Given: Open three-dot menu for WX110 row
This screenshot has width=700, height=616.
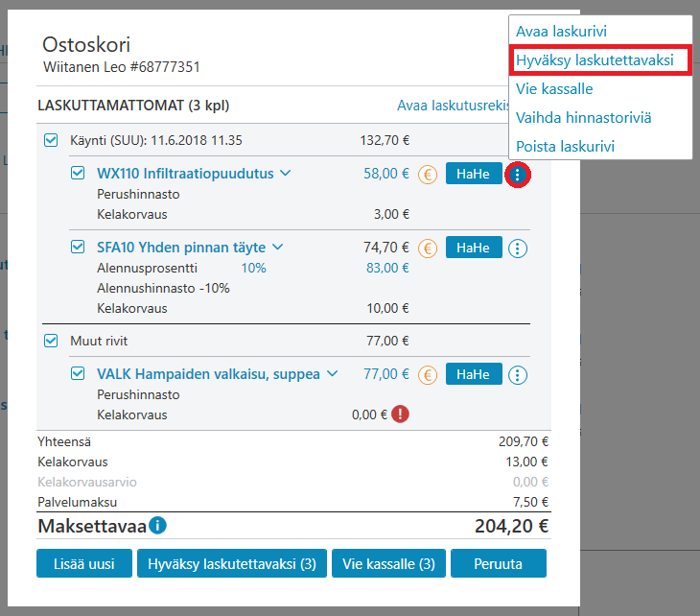Looking at the screenshot, I should pyautogui.click(x=518, y=175).
